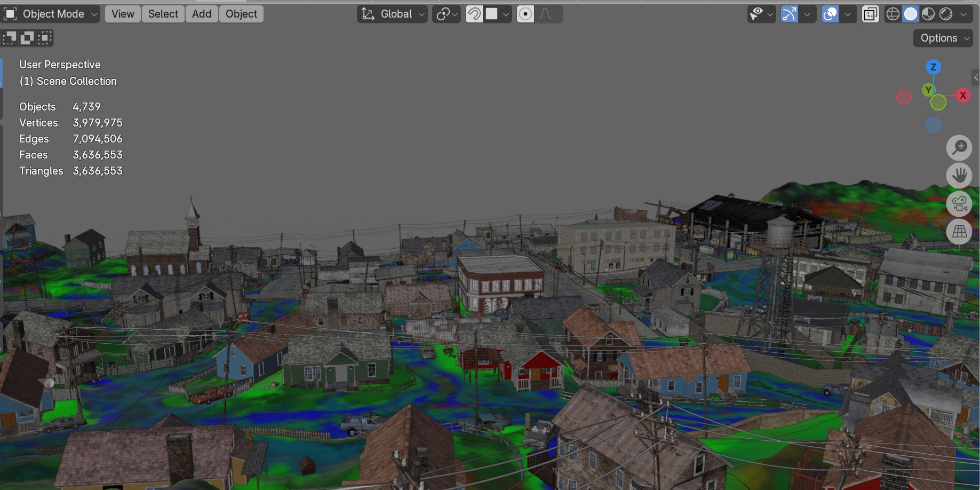The image size is (980, 490).
Task: Expand the snapping options arrow
Action: click(506, 14)
